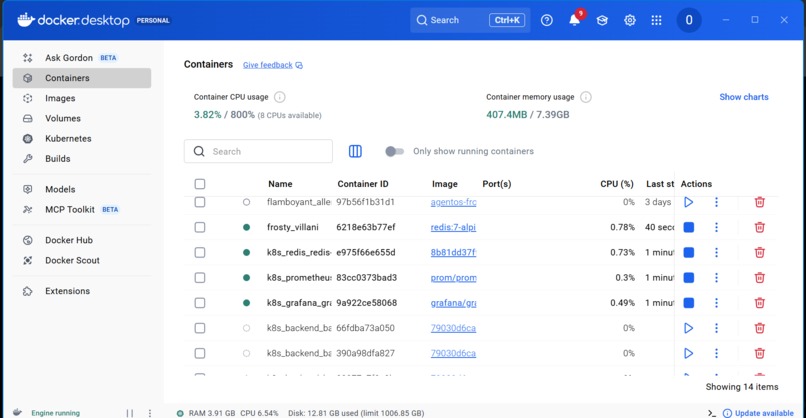Select the k8s_prometheus row checkbox
Viewport: 806px width, 418px height.
tap(200, 278)
